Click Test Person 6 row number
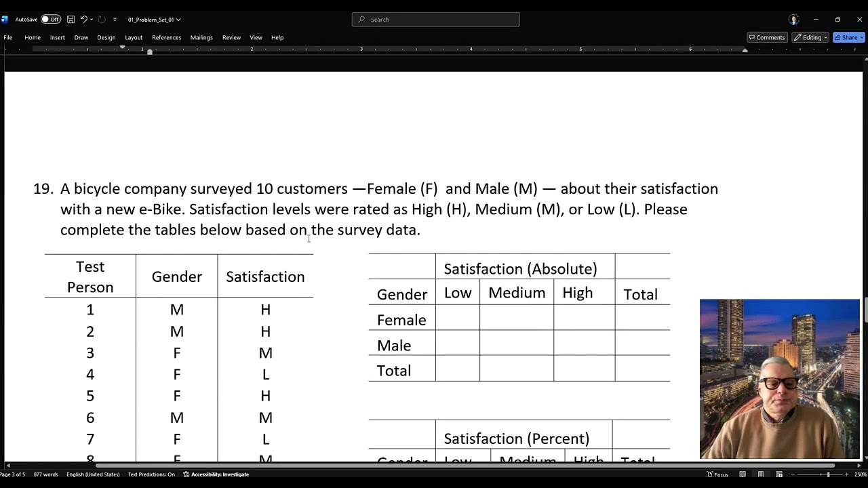The width and height of the screenshot is (868, 488). click(x=90, y=418)
